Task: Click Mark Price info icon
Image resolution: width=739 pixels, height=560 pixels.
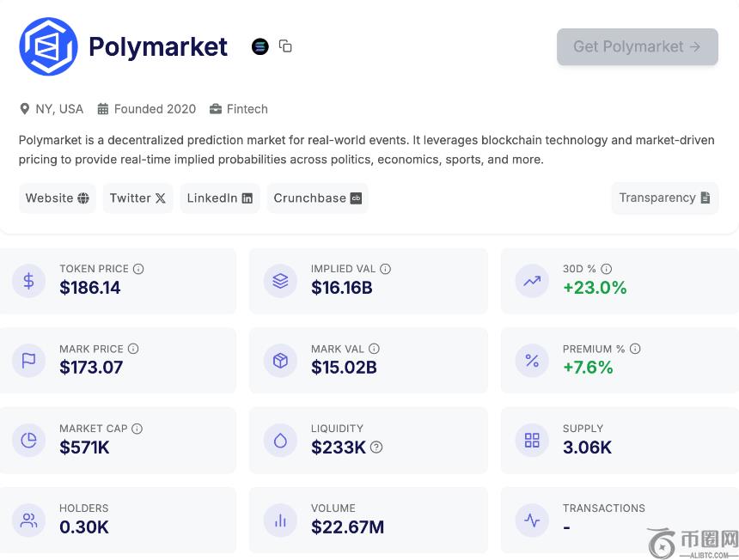Action: 133,349
